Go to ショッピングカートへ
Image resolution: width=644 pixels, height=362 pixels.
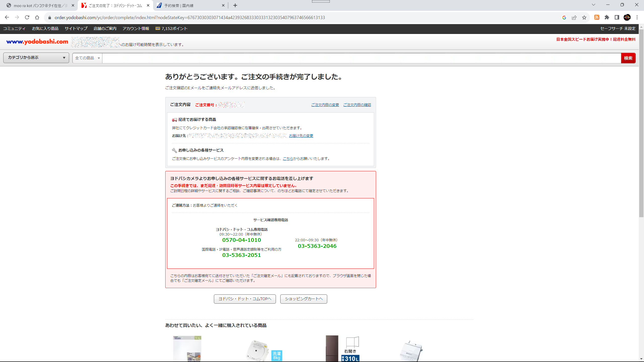click(x=304, y=299)
